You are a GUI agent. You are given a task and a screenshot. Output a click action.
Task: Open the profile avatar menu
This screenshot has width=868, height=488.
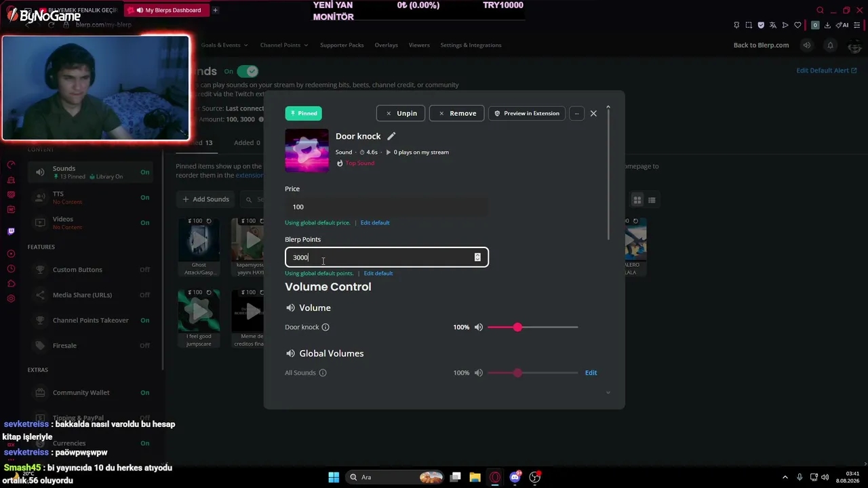[856, 45]
